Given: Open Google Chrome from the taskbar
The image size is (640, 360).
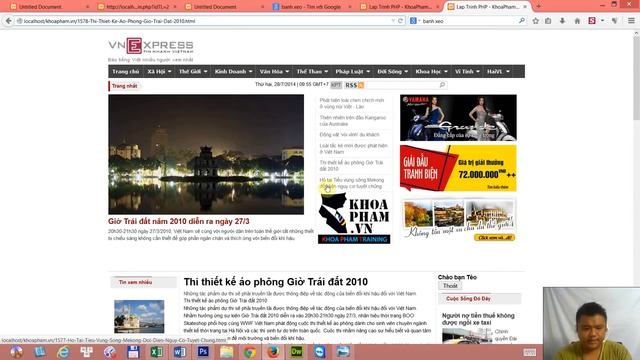Looking at the screenshot, I should pyautogui.click(x=250, y=352).
